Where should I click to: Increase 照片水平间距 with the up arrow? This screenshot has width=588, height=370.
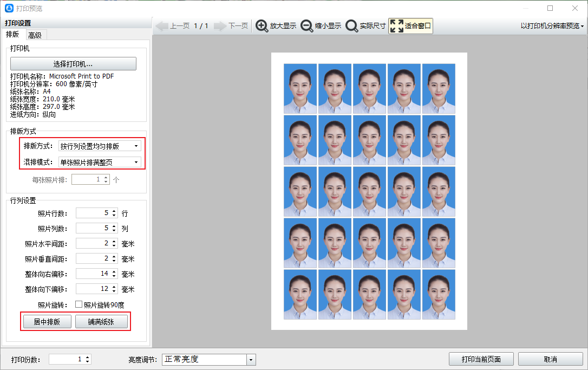pos(114,241)
